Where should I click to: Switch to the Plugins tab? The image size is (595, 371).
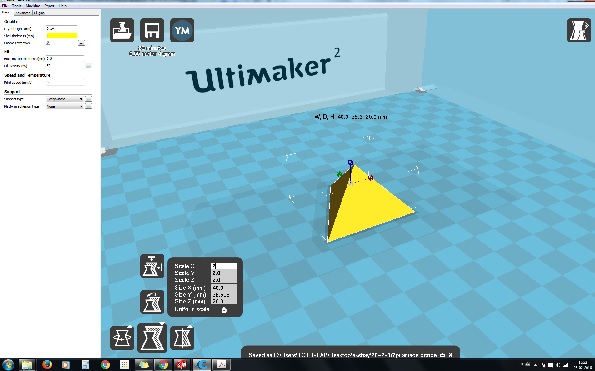pos(39,13)
